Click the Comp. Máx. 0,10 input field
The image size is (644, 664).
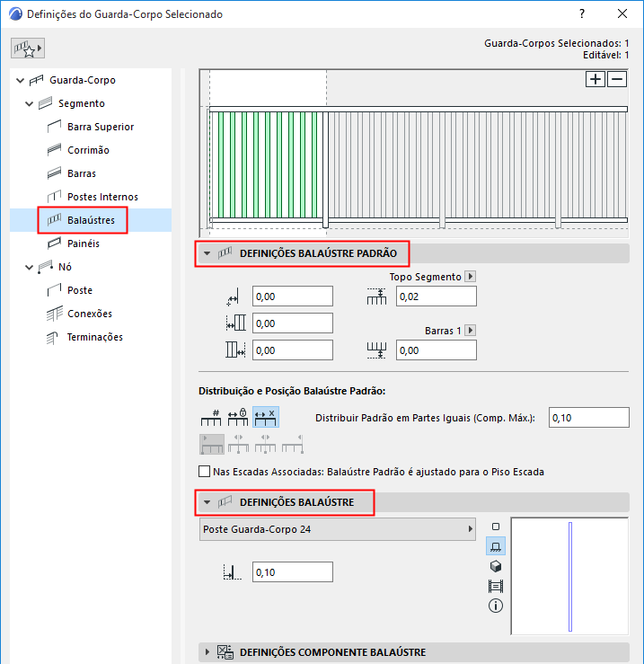pos(588,418)
